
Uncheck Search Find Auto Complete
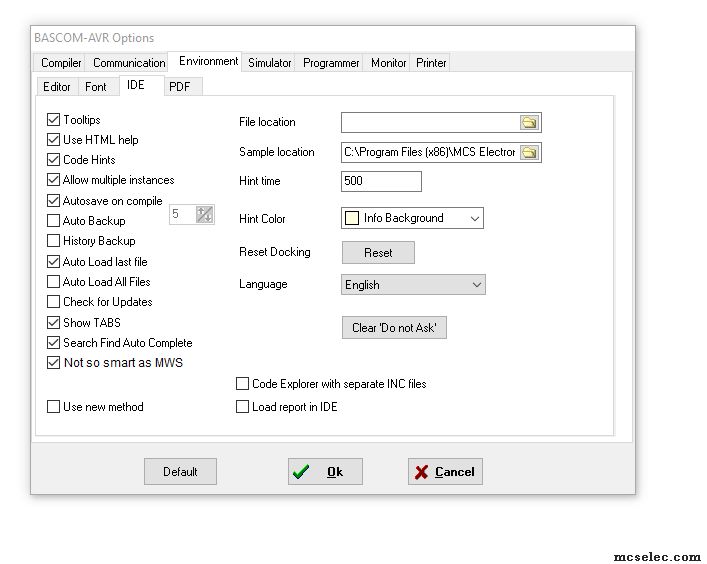53,343
